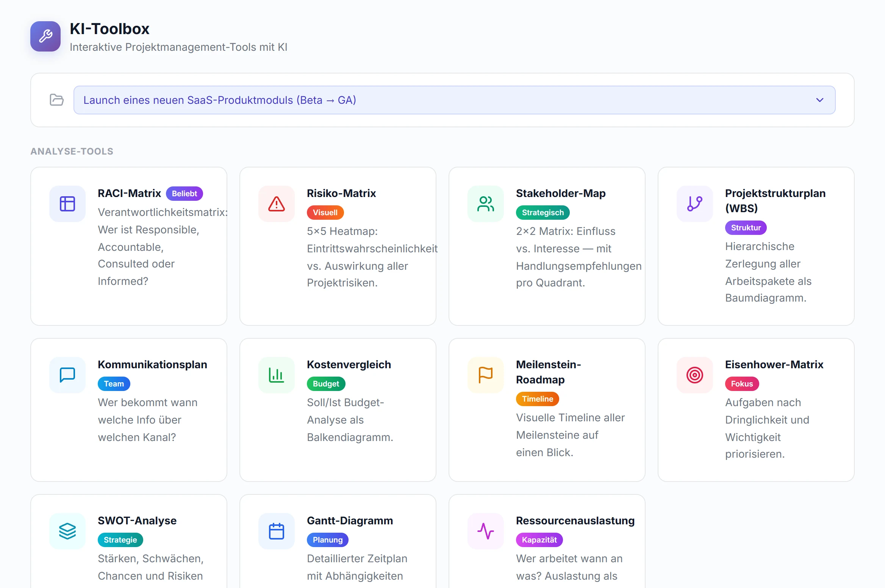Click the Strategisch badge
Screen dimensions: 885x588
point(543,213)
